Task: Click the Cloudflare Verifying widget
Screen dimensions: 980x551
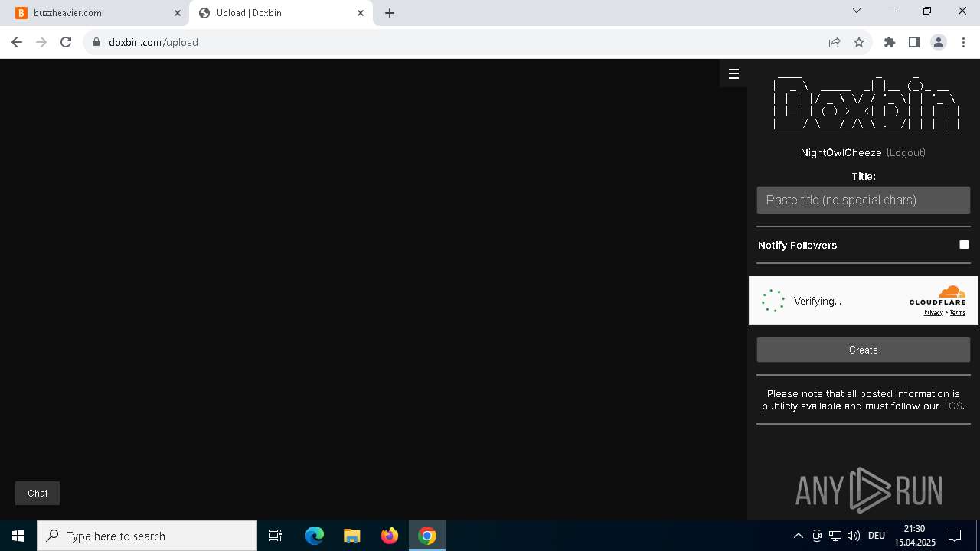Action: click(x=864, y=301)
